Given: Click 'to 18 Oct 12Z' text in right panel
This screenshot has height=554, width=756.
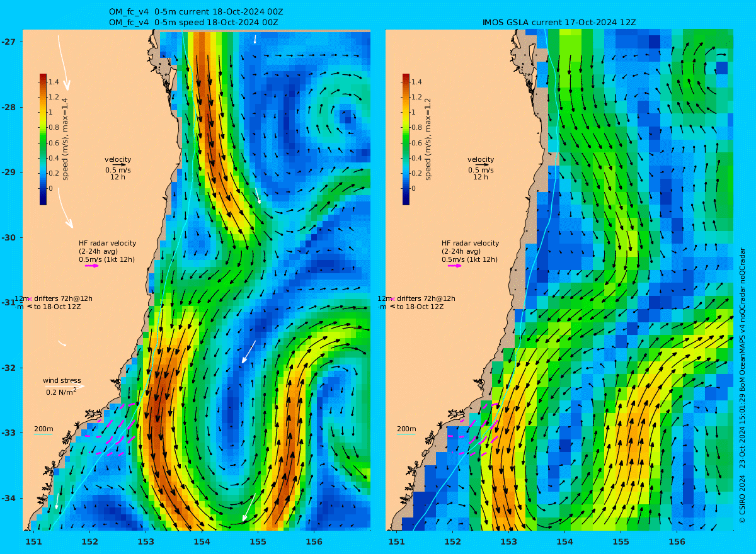Looking at the screenshot, I should point(420,307).
